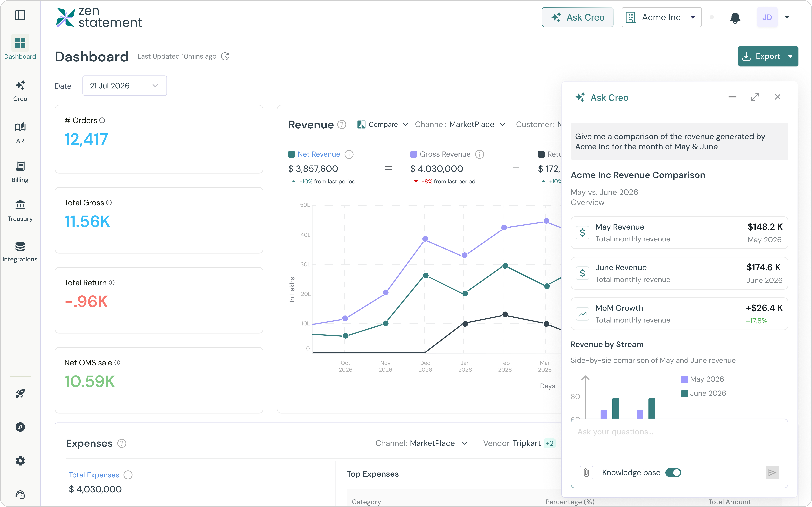Toggle the Knowledge base switch
Image resolution: width=812 pixels, height=507 pixels.
coord(673,472)
